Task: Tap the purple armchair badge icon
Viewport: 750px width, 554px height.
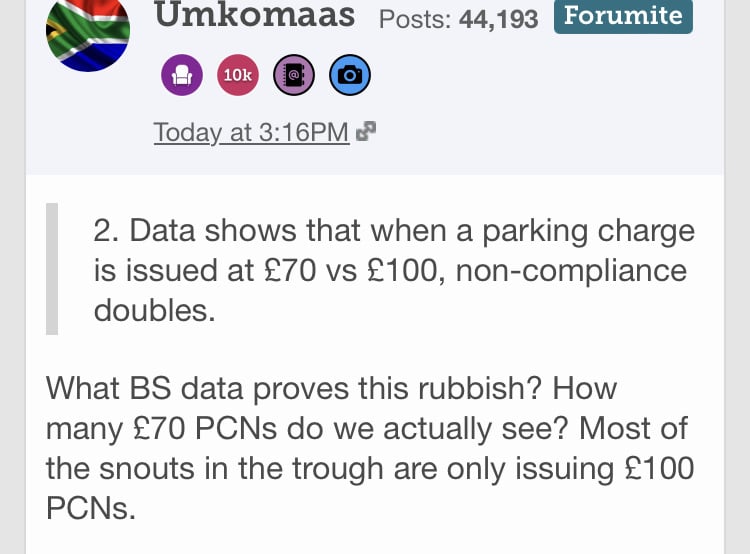Action: point(182,73)
